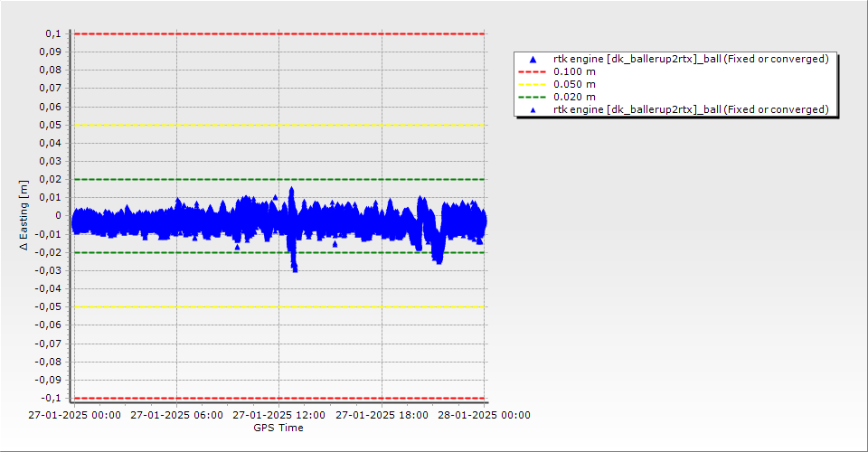Click the positive '0,09' y-axis tick label
Image resolution: width=868 pixels, height=452 pixels.
pos(51,52)
